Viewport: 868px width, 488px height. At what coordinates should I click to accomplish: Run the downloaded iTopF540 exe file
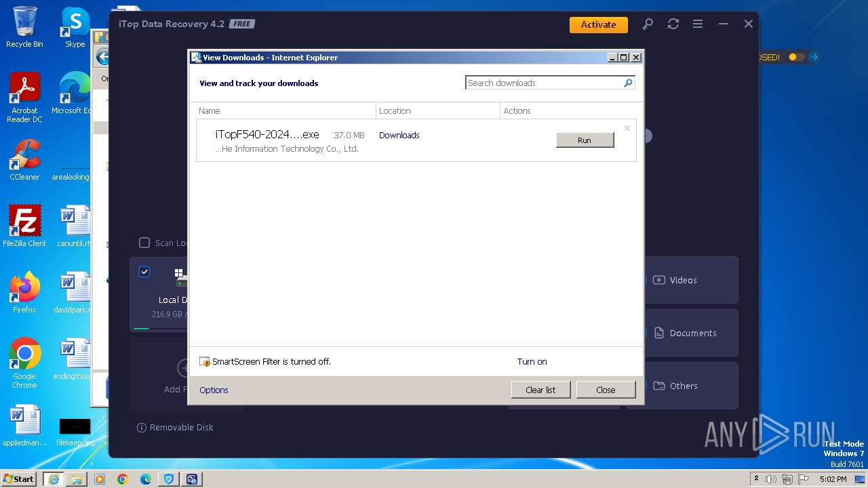coord(585,140)
